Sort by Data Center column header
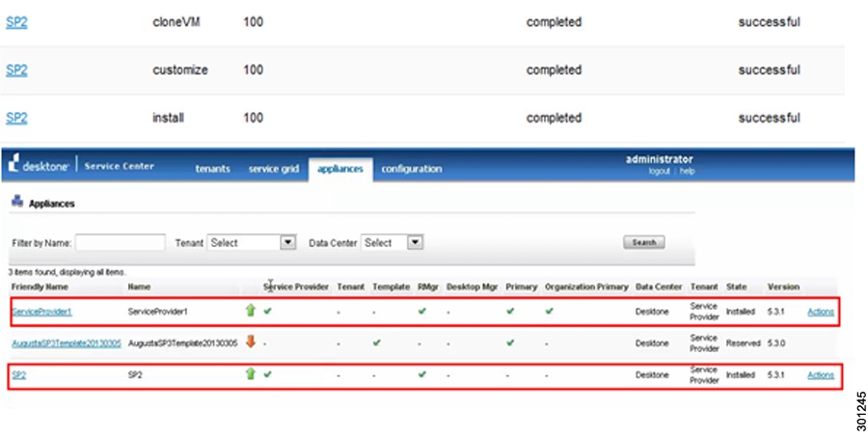The width and height of the screenshot is (868, 438). click(659, 287)
